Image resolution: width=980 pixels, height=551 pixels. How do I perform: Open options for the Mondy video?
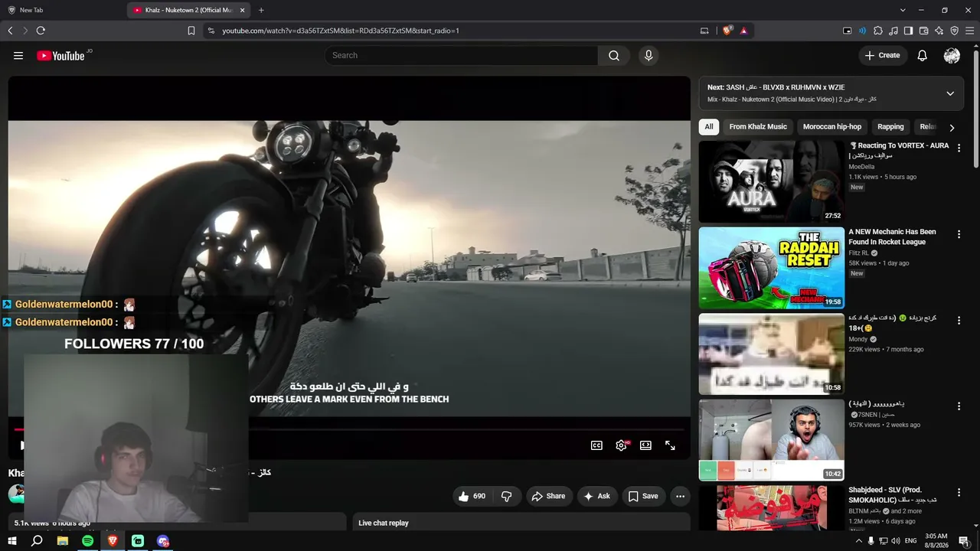(959, 320)
